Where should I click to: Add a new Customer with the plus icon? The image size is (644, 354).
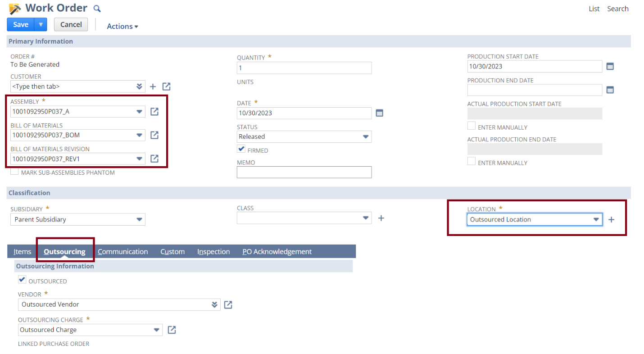coord(153,86)
